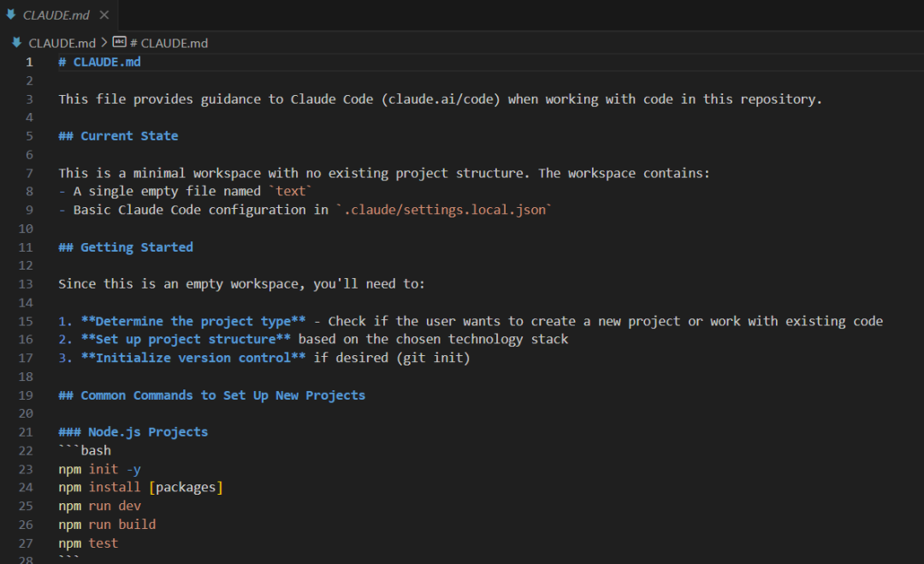Click the breadcrumb chevron separator
This screenshot has width=924, height=564.
pyautogui.click(x=104, y=43)
